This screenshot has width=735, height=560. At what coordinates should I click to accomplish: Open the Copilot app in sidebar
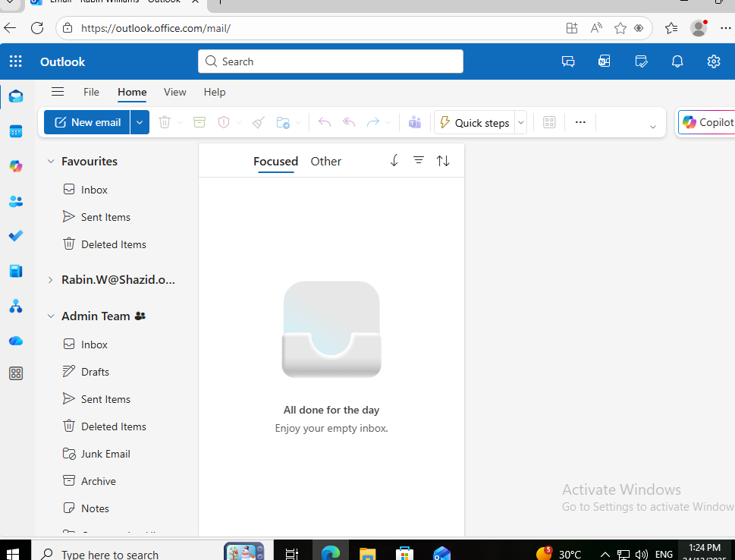click(x=16, y=166)
